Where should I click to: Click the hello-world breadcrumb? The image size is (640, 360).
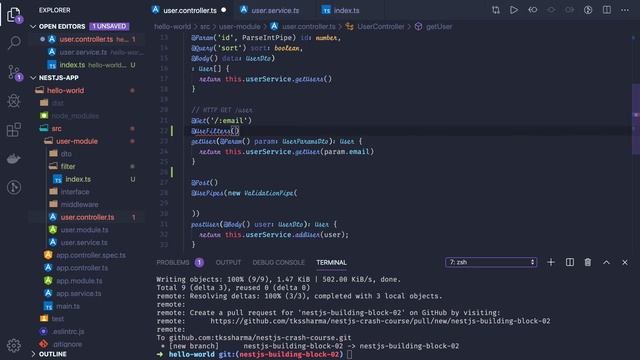tap(172, 27)
